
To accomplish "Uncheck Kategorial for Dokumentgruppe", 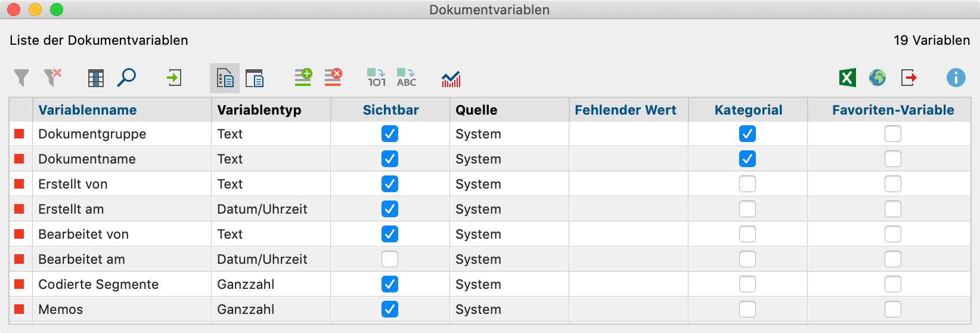I will pyautogui.click(x=748, y=134).
